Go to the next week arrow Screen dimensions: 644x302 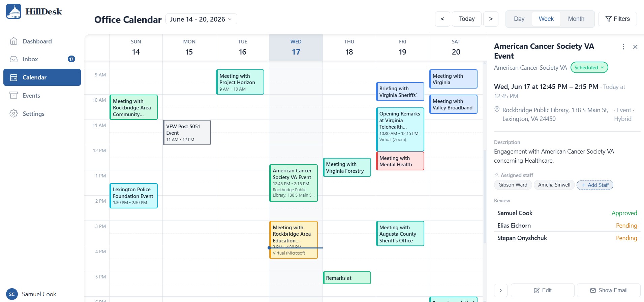(491, 19)
